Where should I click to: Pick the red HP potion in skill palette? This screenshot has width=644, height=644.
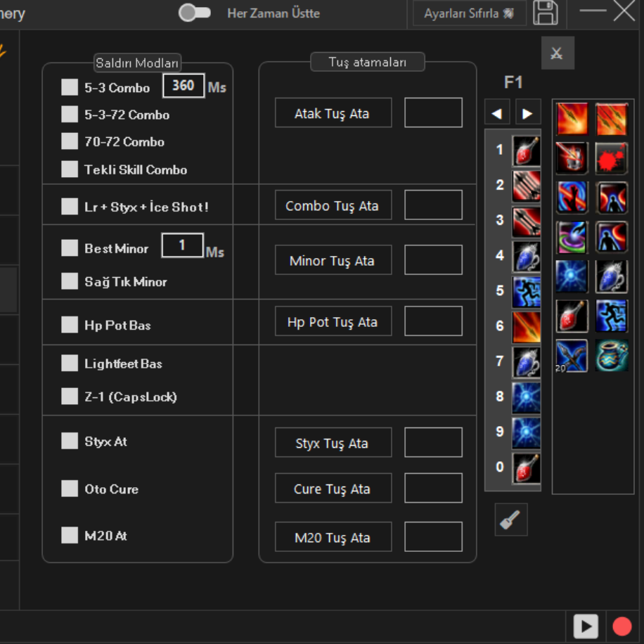point(572,316)
